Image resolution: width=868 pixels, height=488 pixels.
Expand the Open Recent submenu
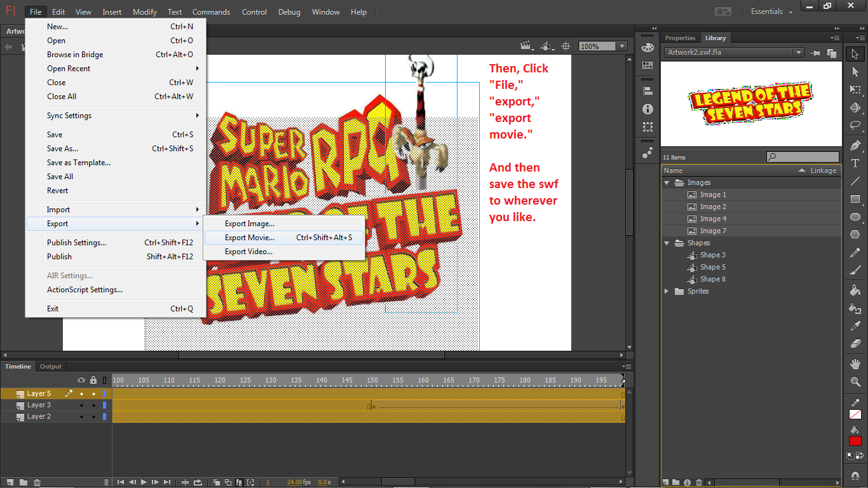116,69
